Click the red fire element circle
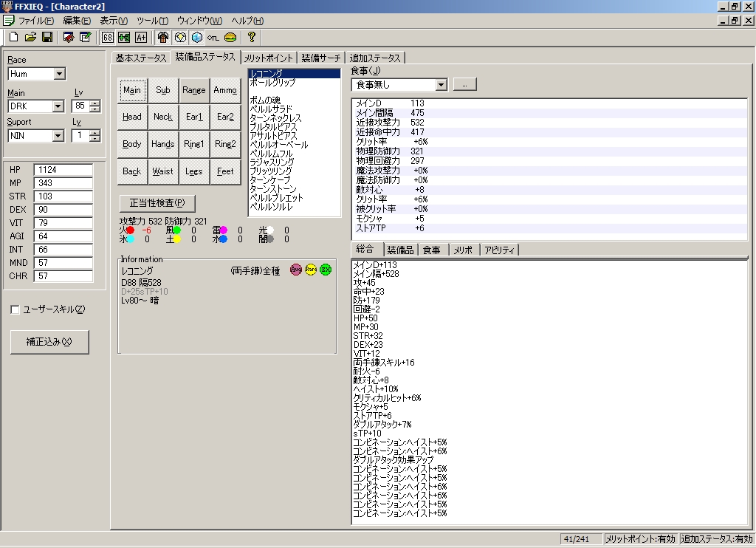 [130, 230]
